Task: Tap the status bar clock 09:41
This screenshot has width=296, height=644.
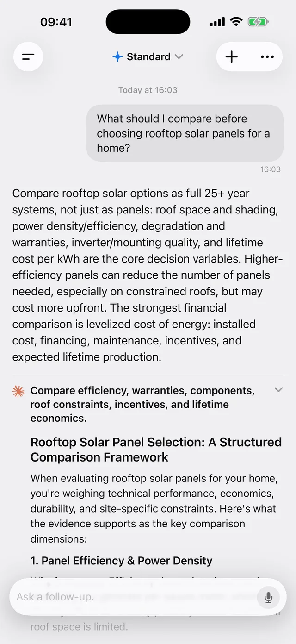Action: pos(56,22)
